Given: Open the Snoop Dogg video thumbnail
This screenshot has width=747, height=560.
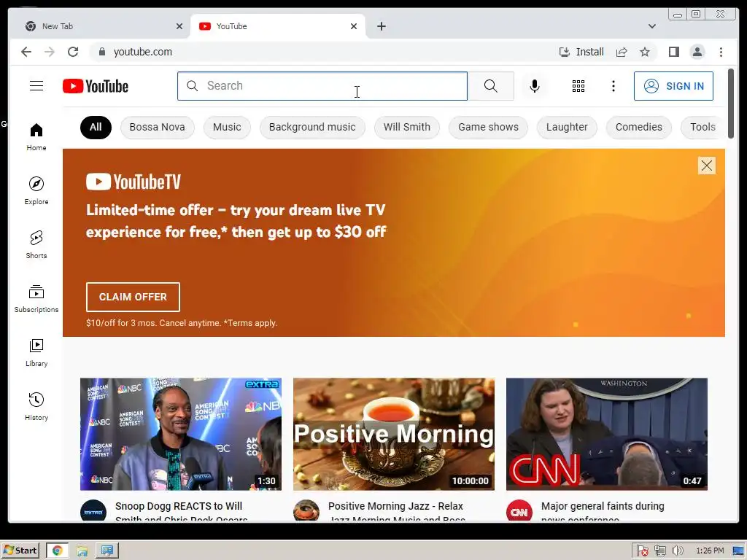Looking at the screenshot, I should coord(181,434).
